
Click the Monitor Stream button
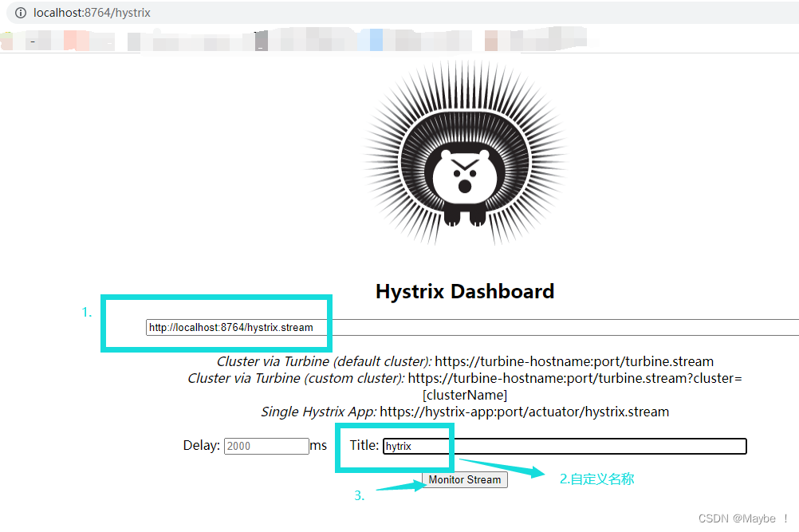[465, 479]
